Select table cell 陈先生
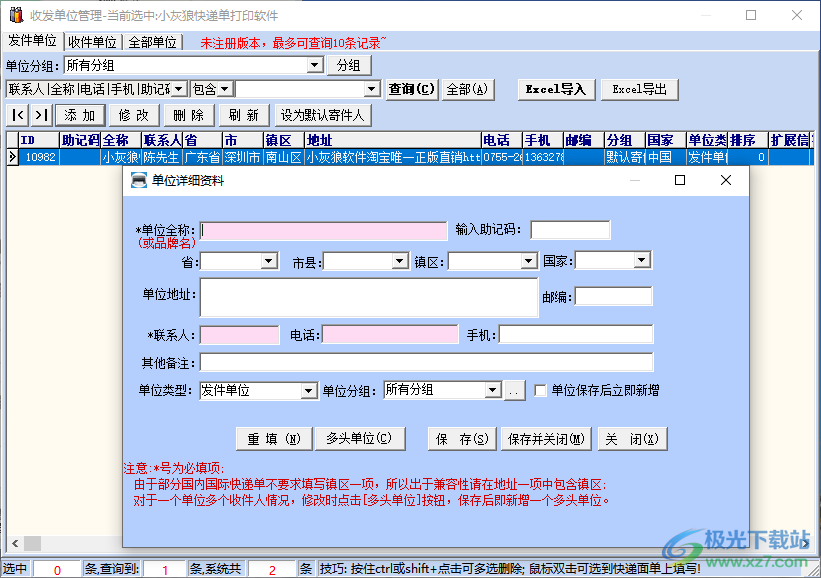The width and height of the screenshot is (821, 578). tap(162, 157)
